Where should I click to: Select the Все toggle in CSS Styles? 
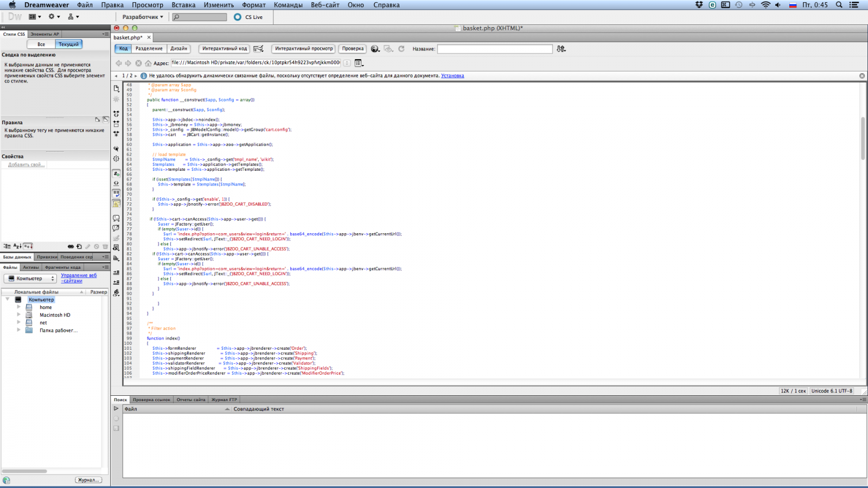[x=41, y=44]
